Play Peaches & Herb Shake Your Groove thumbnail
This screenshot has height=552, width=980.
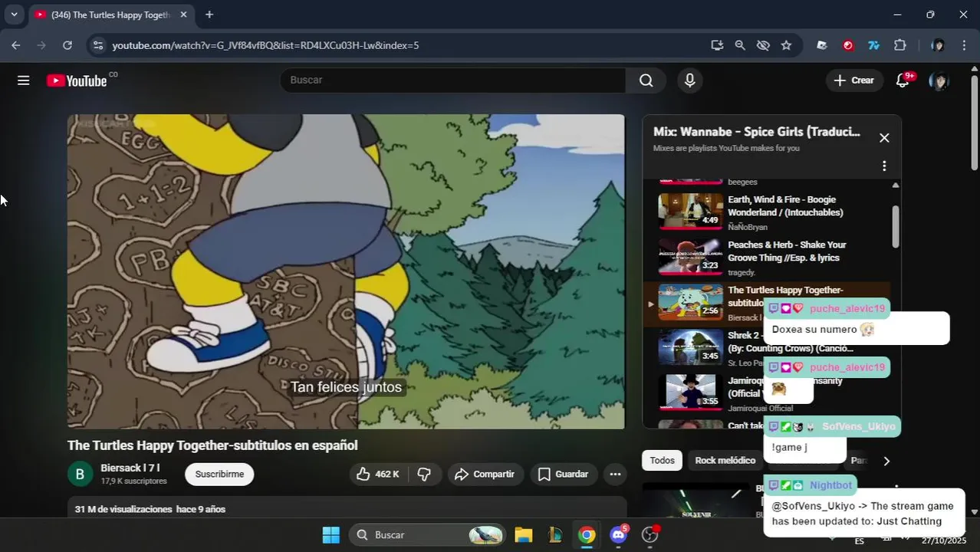[690, 256]
